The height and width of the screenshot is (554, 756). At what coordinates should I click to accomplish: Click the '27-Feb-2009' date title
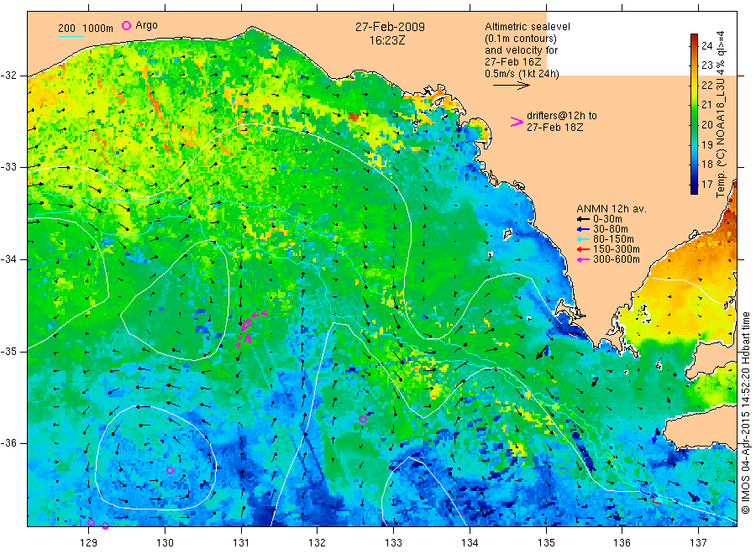(x=390, y=27)
